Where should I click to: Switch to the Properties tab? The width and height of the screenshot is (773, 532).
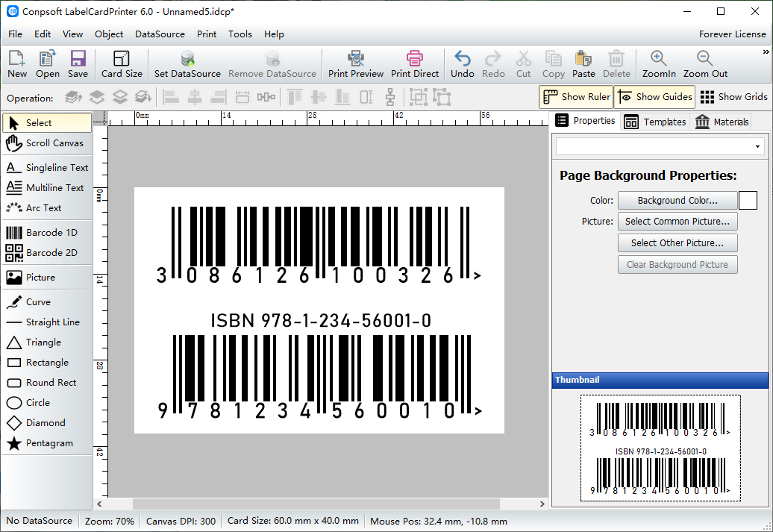585,121
